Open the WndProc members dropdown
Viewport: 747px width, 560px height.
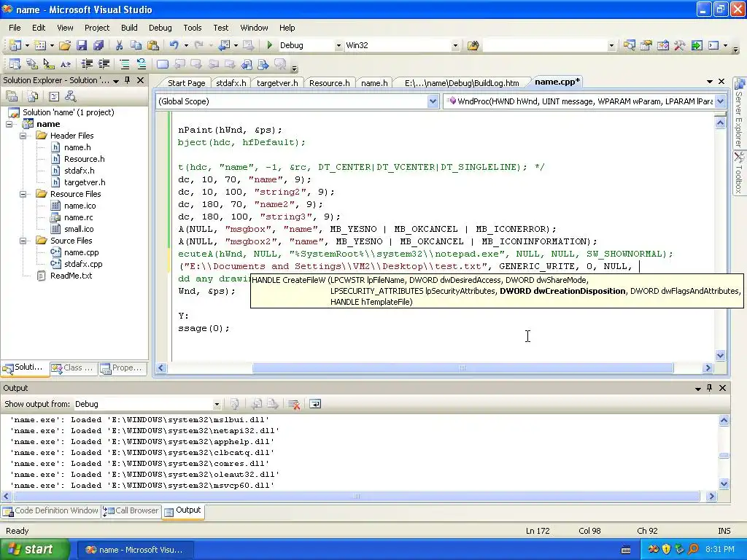coord(720,101)
